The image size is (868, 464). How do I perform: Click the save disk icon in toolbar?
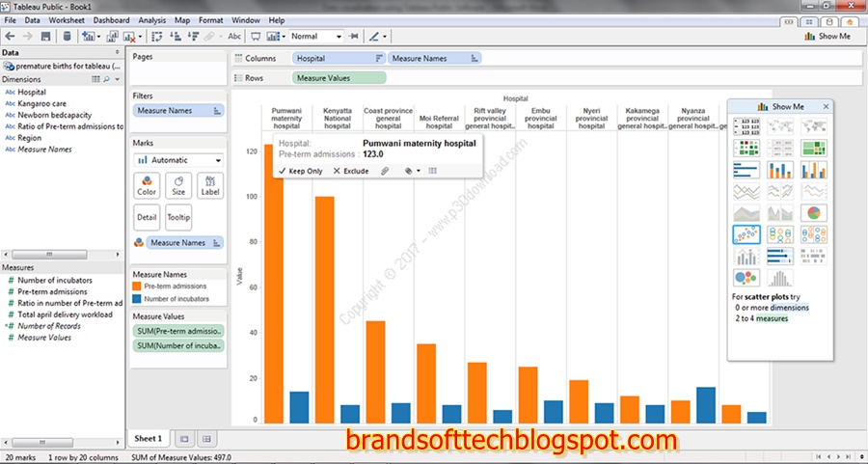pos(45,36)
